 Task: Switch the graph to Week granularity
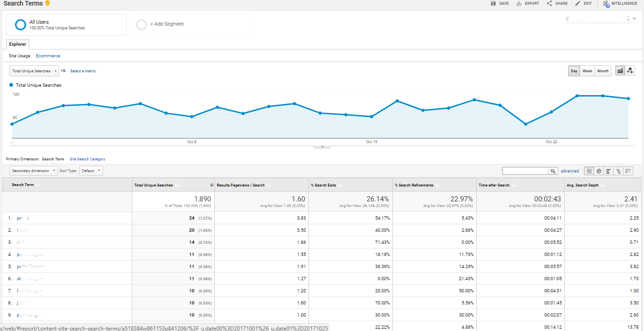587,70
